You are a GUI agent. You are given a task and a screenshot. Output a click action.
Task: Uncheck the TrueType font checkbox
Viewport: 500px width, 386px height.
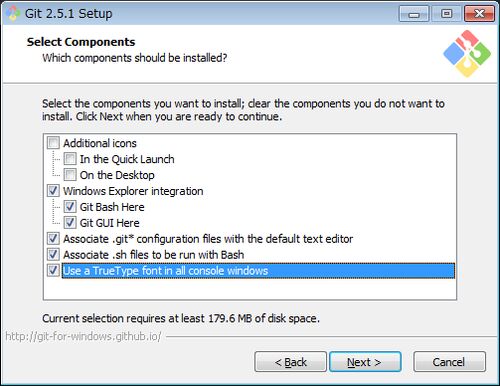(x=53, y=270)
